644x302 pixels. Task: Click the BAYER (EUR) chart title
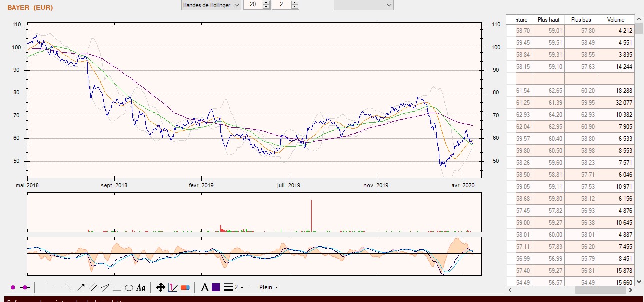pyautogui.click(x=30, y=7)
